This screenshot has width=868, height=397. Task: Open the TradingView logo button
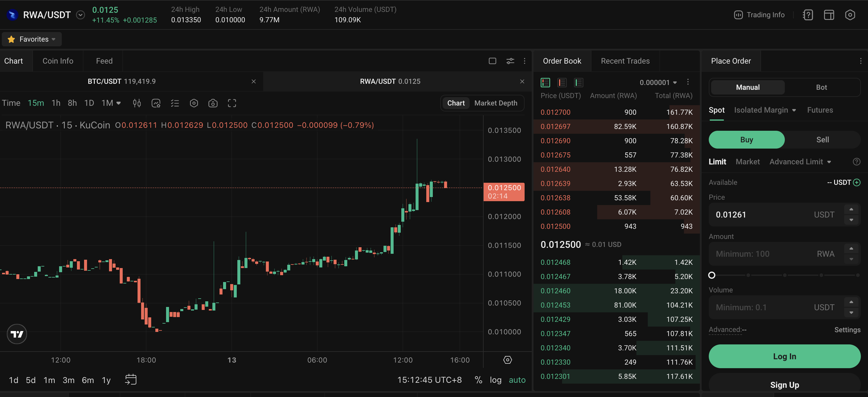click(17, 334)
